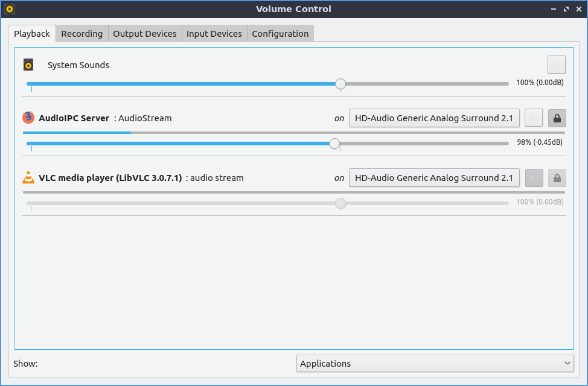Click the Volume Control app icon in title bar
This screenshot has height=386, width=588.
click(10, 9)
